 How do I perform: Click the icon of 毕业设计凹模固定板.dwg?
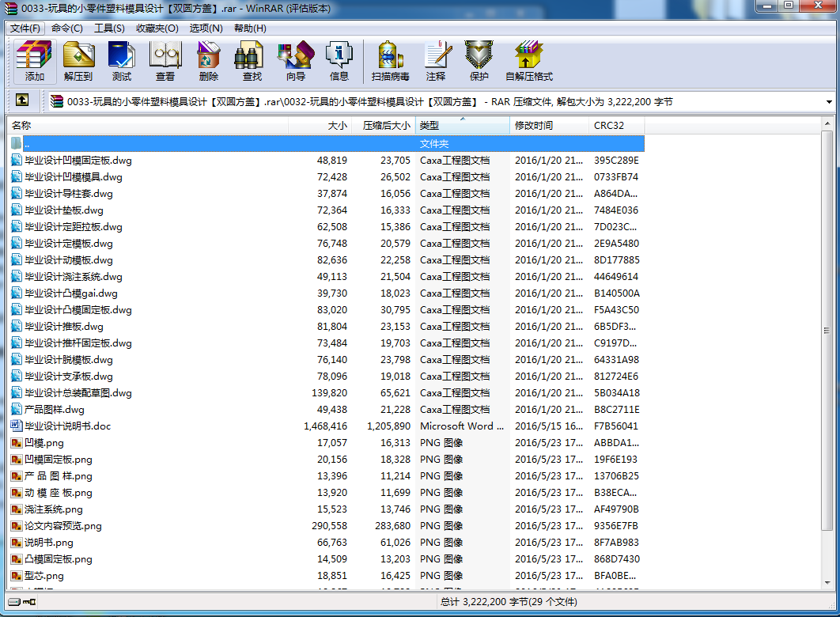(17, 160)
